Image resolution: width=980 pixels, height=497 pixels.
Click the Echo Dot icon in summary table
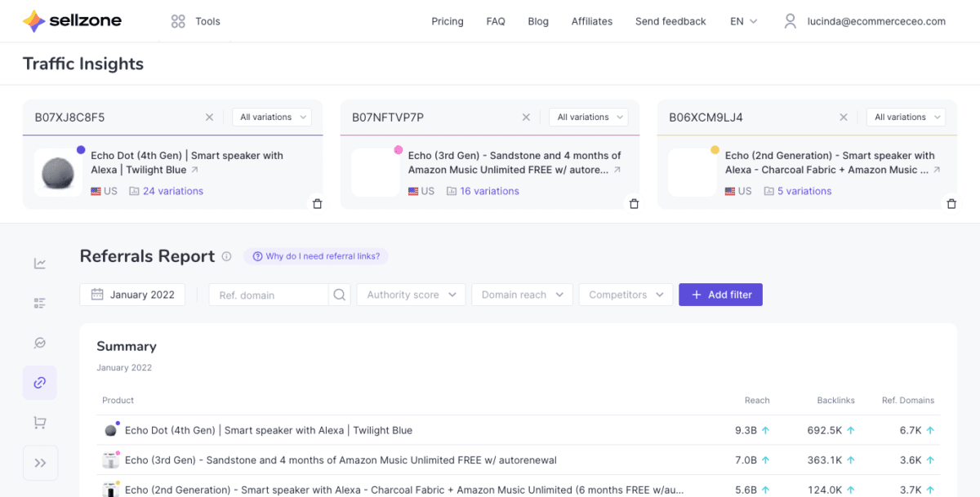(111, 430)
